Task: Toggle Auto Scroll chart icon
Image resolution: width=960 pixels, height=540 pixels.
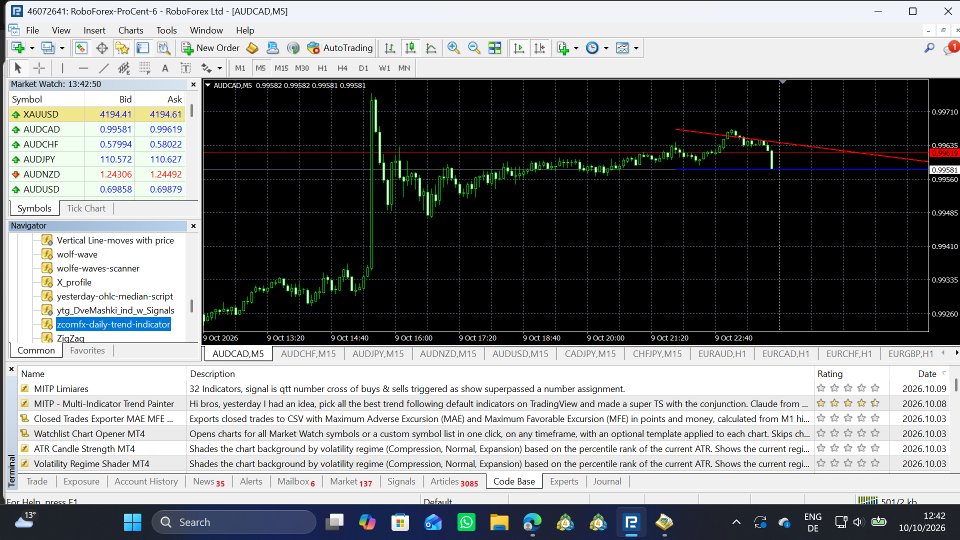Action: pyautogui.click(x=519, y=48)
